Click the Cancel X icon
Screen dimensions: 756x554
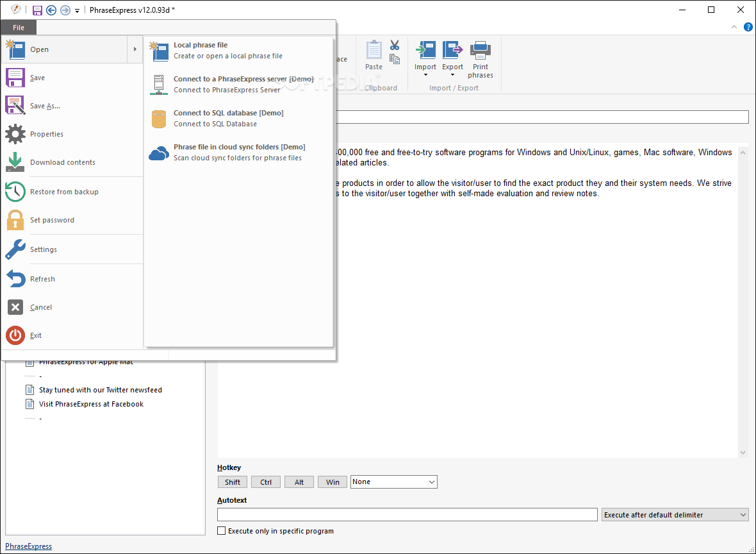point(15,307)
